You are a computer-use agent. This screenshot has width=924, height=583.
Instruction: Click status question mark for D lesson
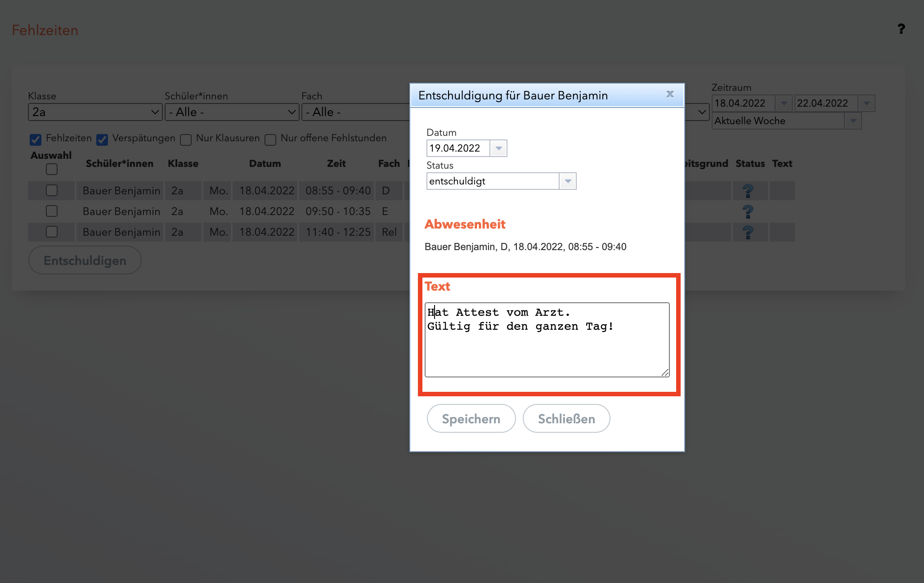[x=748, y=191]
